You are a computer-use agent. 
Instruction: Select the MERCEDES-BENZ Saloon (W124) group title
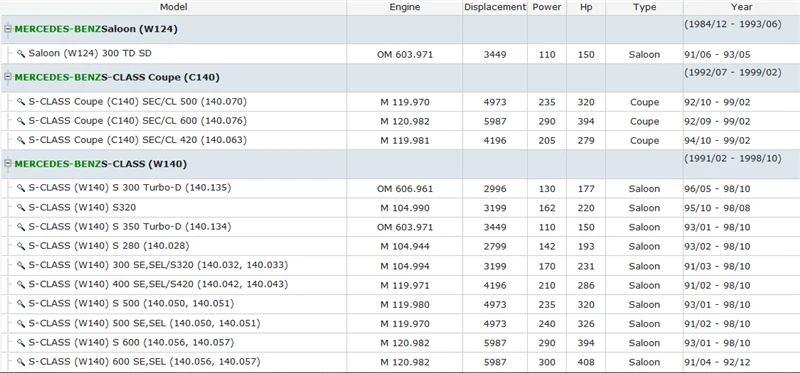pyautogui.click(x=96, y=29)
